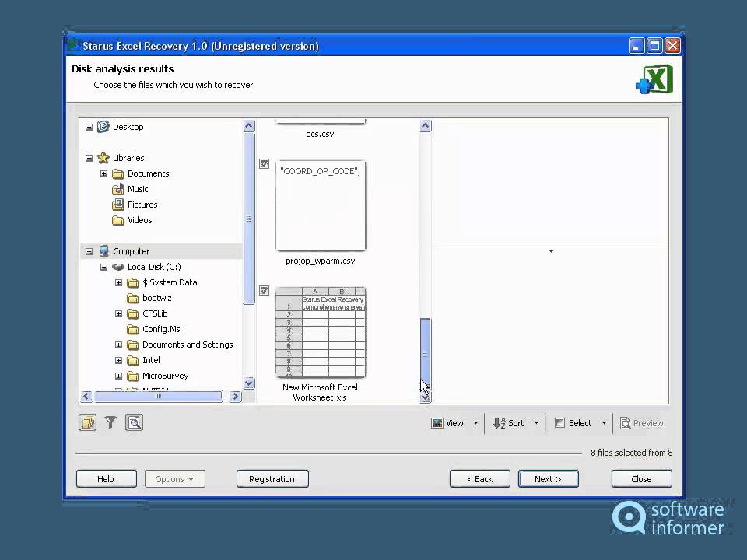Click the Sort toolbar icon

[x=499, y=423]
